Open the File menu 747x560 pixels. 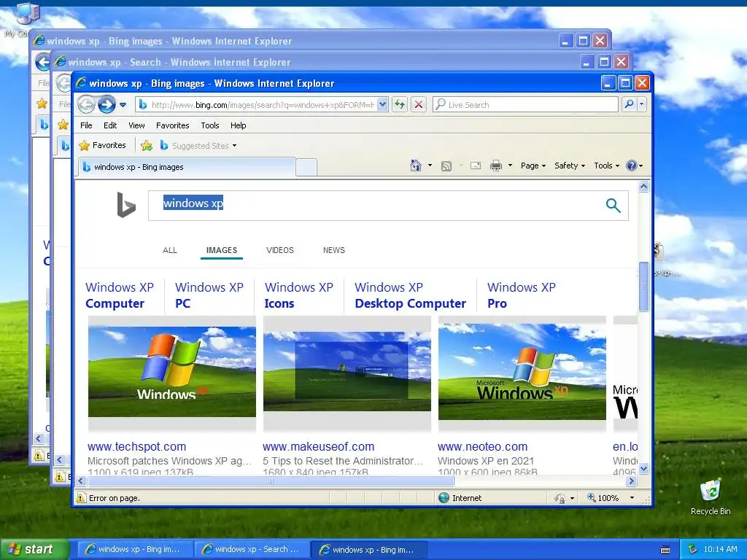pos(86,125)
